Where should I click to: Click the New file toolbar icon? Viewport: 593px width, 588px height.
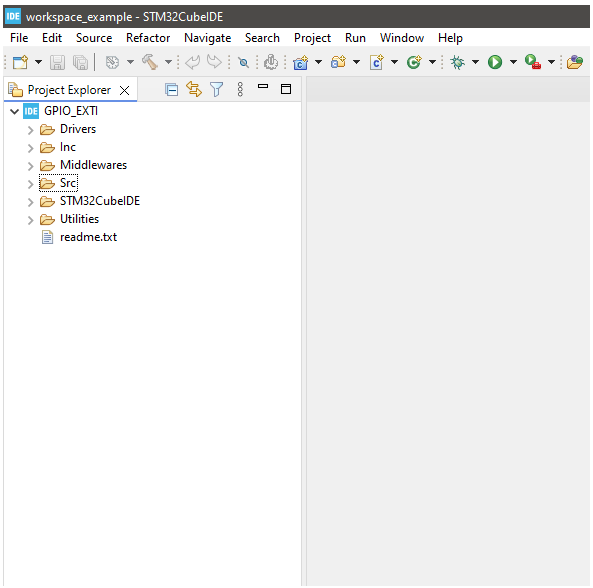point(20,62)
